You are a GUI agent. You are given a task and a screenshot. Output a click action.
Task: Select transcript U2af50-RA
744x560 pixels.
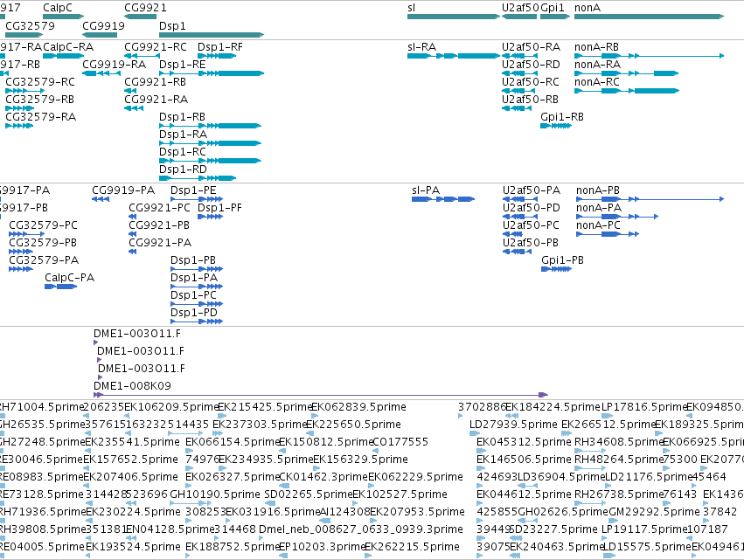[519, 56]
